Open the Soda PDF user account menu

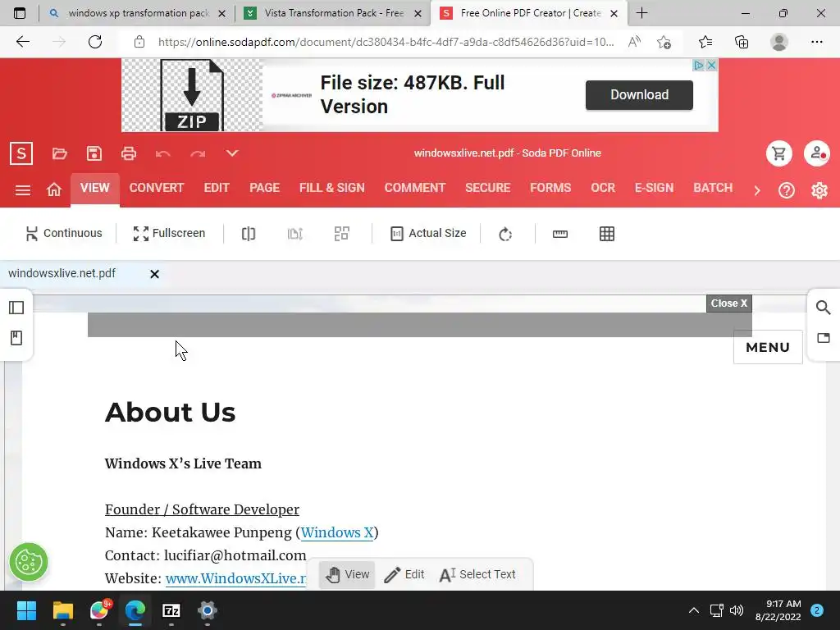pyautogui.click(x=817, y=153)
